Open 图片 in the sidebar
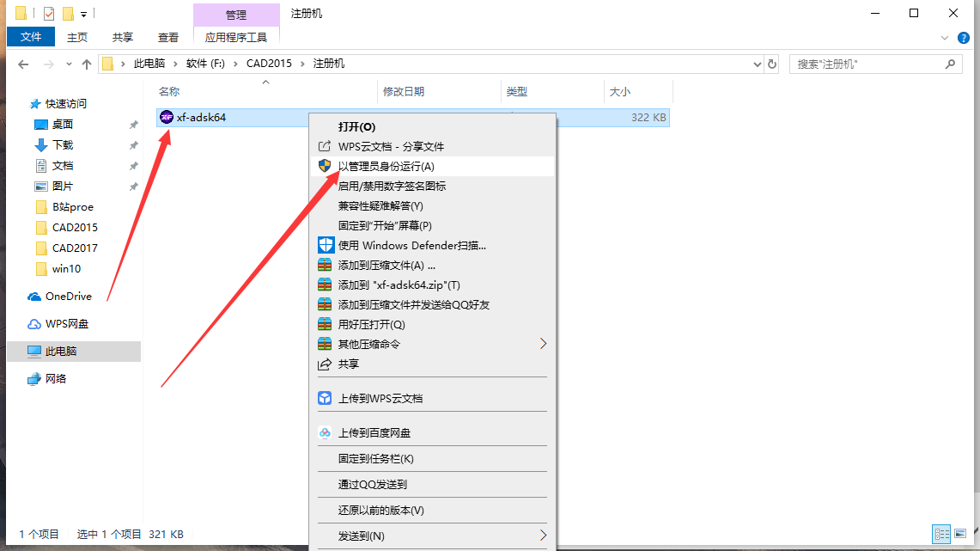 [63, 187]
